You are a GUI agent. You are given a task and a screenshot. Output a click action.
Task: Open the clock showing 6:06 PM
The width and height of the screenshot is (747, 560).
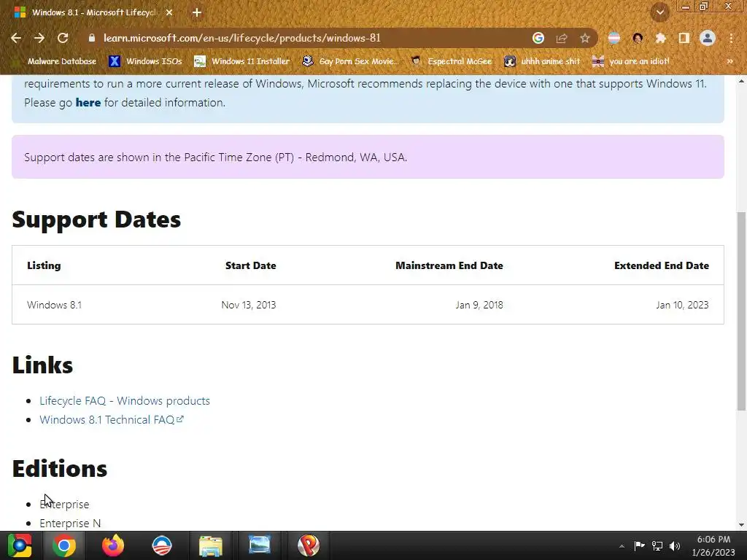coord(713,545)
